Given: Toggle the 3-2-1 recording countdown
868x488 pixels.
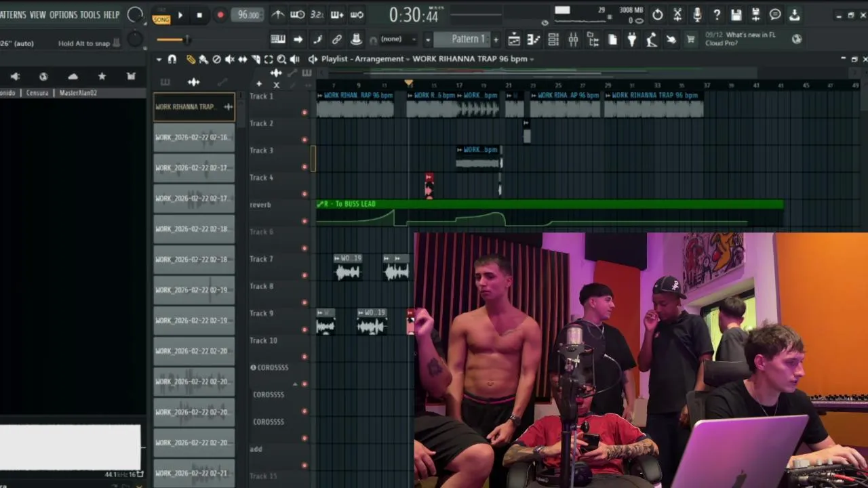Looking at the screenshot, I should (317, 15).
